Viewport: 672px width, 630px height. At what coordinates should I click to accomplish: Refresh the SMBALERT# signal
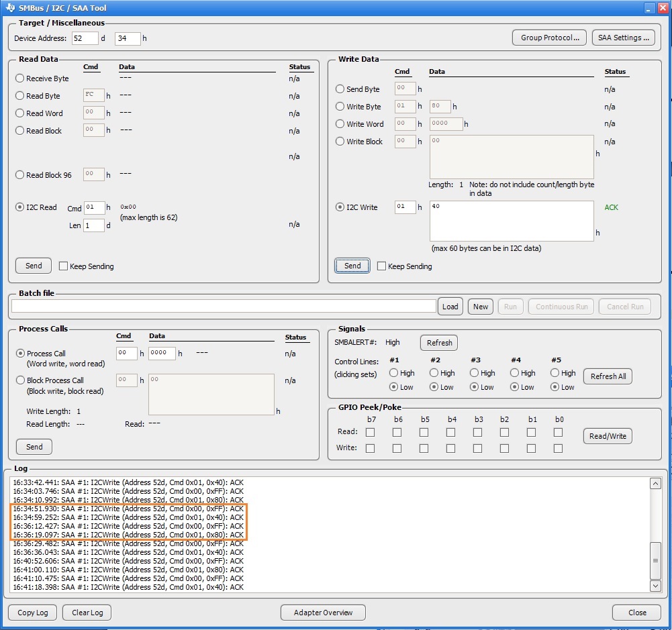439,343
